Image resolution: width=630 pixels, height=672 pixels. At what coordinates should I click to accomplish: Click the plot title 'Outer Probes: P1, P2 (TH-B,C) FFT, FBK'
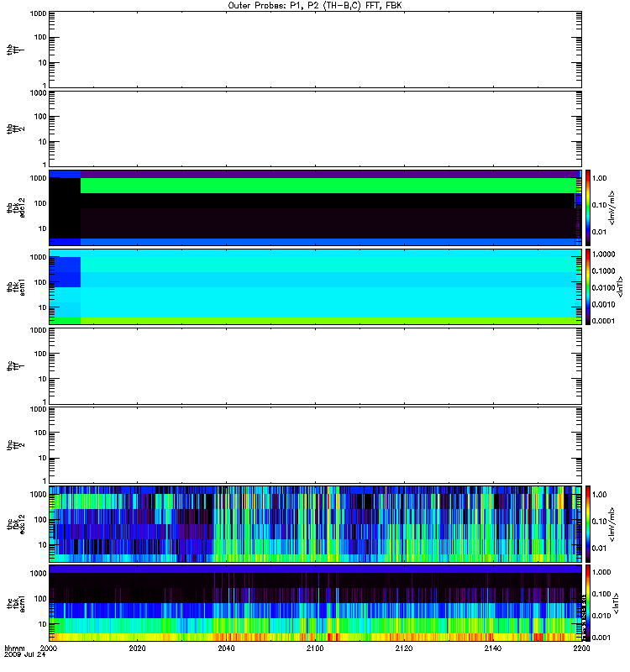[x=315, y=6]
